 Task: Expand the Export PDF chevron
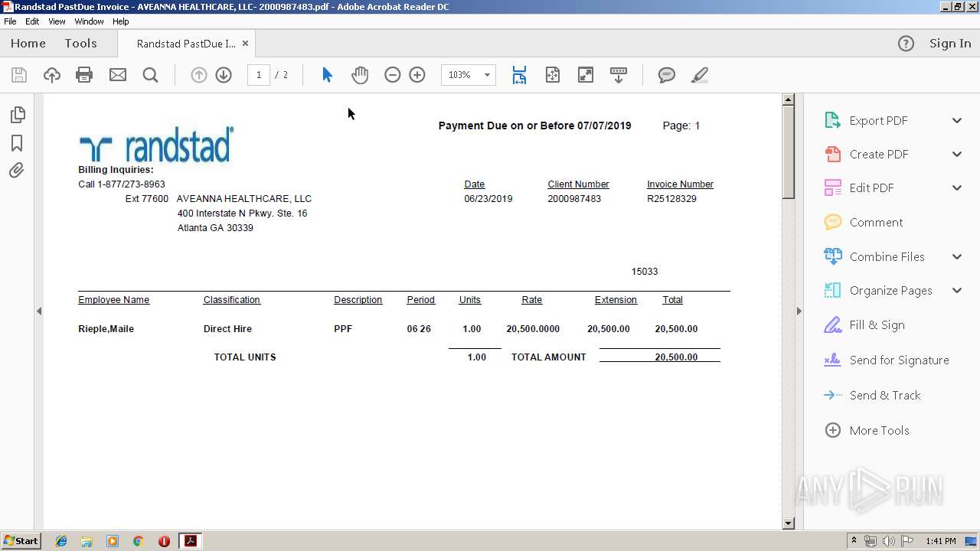coord(957,120)
